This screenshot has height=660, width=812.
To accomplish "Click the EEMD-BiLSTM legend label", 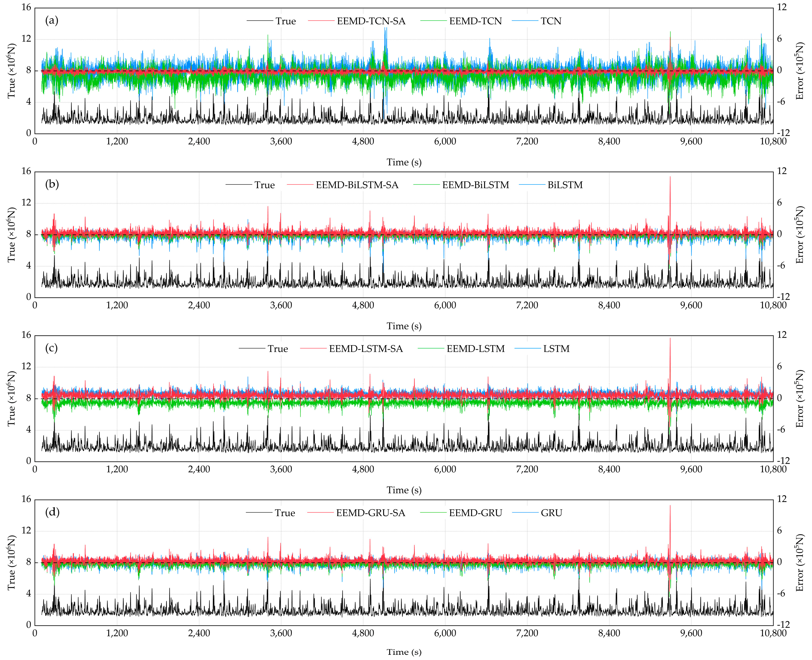I will click(x=475, y=185).
